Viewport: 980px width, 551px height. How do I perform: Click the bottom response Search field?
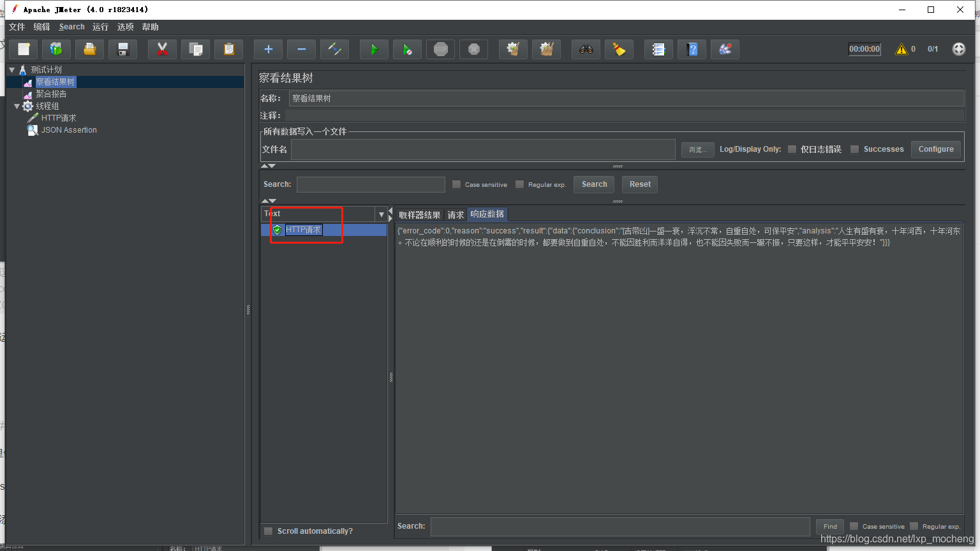(x=620, y=527)
